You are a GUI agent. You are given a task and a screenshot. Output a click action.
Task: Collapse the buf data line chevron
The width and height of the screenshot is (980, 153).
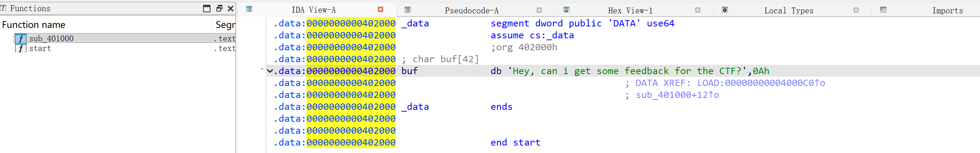pos(270,71)
